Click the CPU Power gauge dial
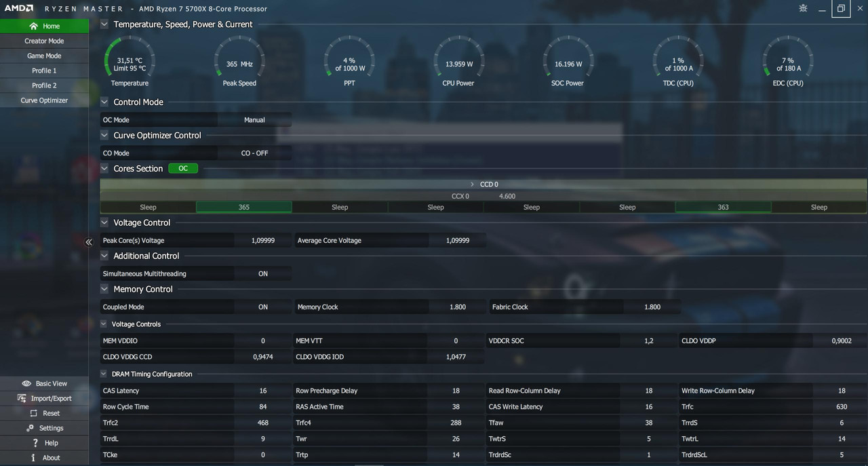The image size is (868, 466). 459,57
